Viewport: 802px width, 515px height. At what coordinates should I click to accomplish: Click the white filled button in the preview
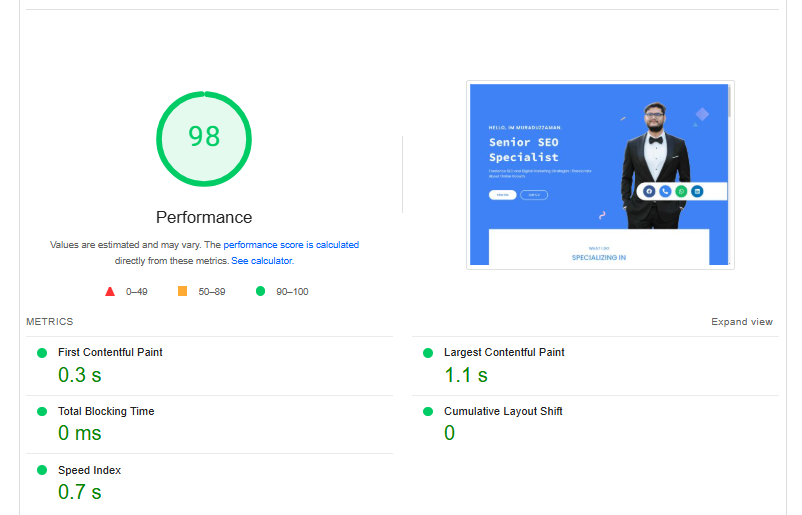[502, 195]
